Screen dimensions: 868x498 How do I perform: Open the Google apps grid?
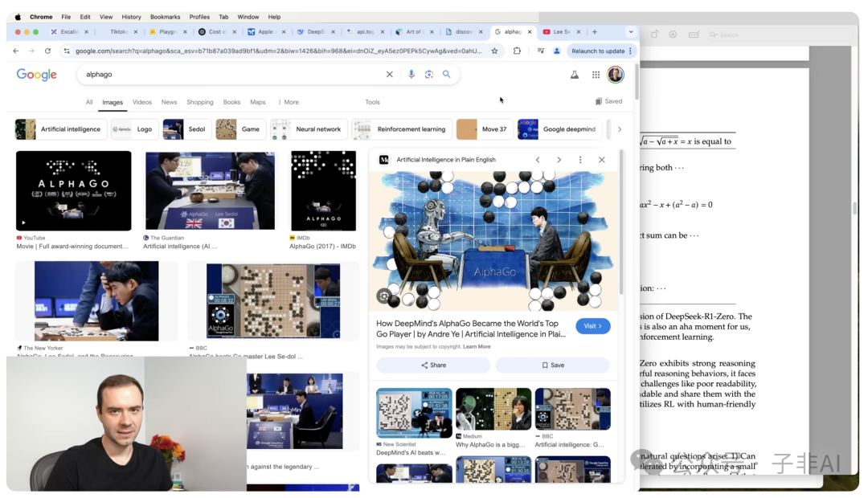pyautogui.click(x=596, y=75)
